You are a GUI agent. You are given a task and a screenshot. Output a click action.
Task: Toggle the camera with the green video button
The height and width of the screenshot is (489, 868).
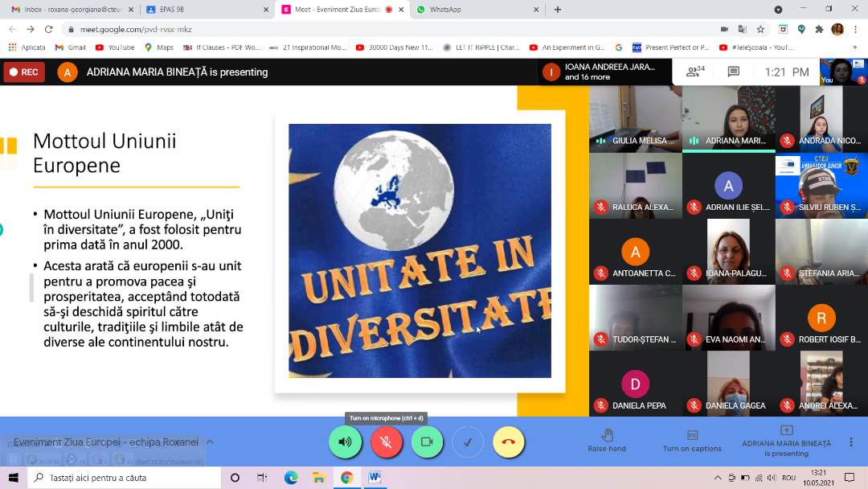pyautogui.click(x=427, y=442)
